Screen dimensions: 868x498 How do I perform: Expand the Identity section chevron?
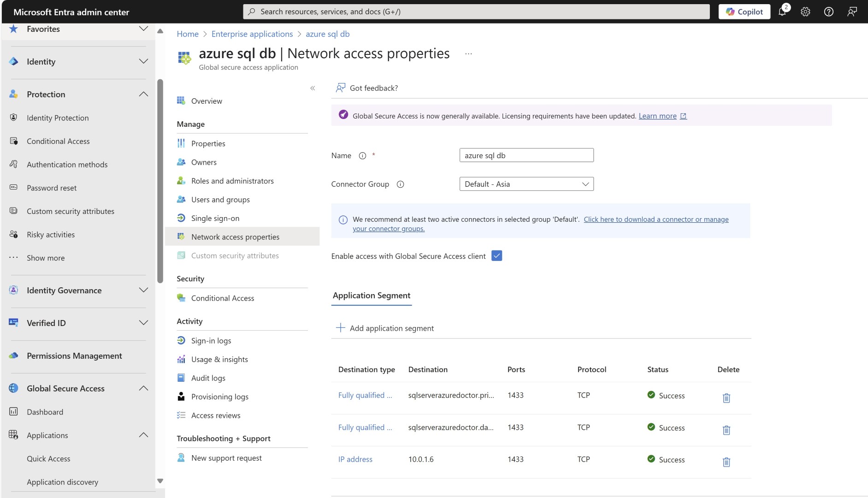click(x=143, y=62)
